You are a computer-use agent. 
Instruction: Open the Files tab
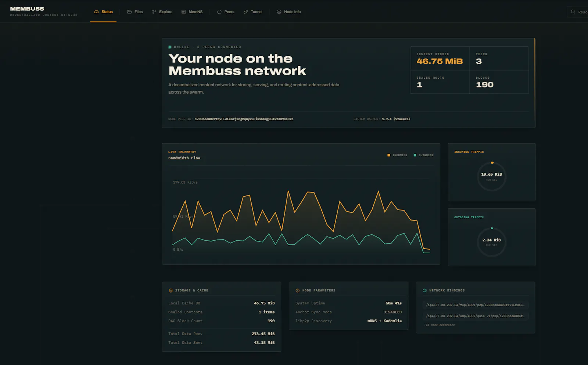click(135, 12)
